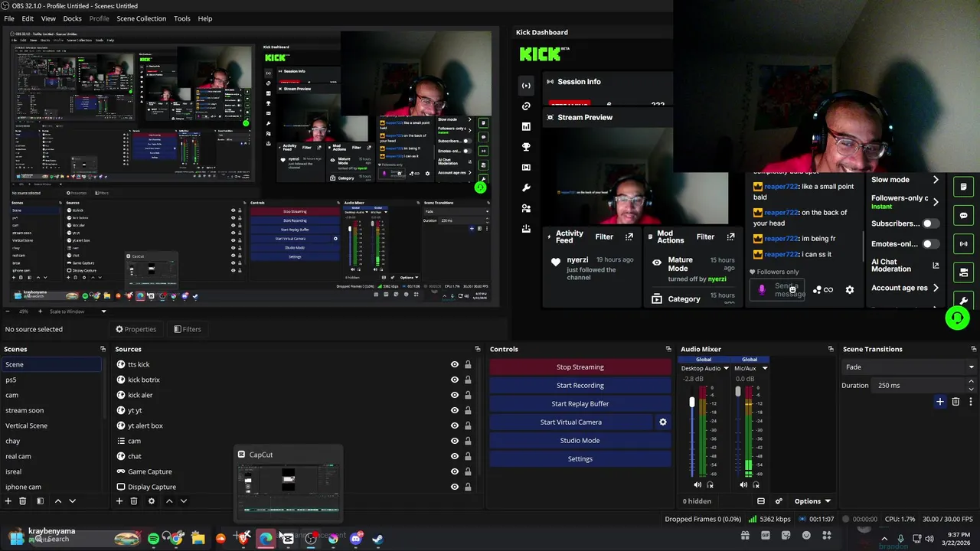Screen dimensions: 980x551
Task: Click Start Replay Buffer
Action: (x=580, y=404)
